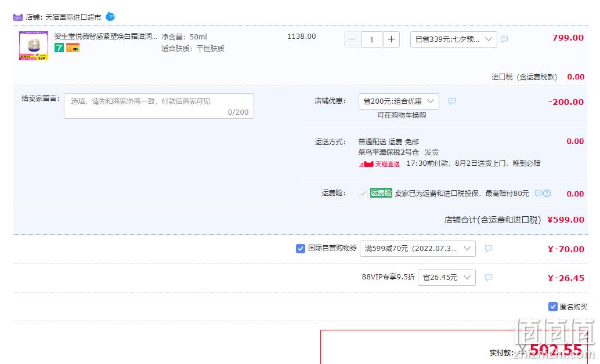Image resolution: width=600 pixels, height=364 pixels.
Task: Click the 店铺合计(含运费和进口税) label
Action: point(493,220)
